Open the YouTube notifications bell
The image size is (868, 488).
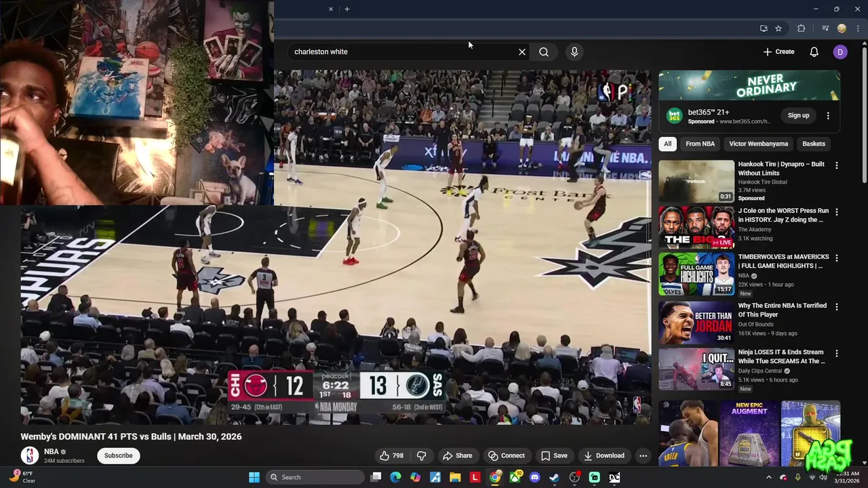(814, 52)
